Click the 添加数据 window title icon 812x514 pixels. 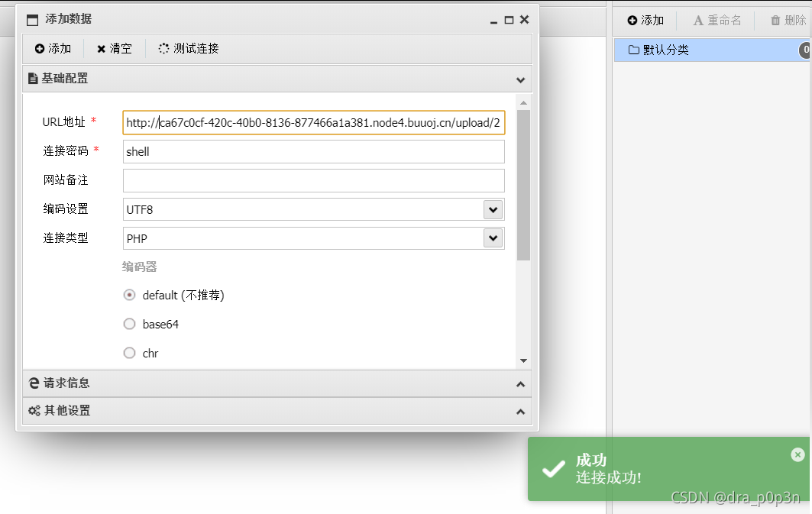click(x=33, y=20)
